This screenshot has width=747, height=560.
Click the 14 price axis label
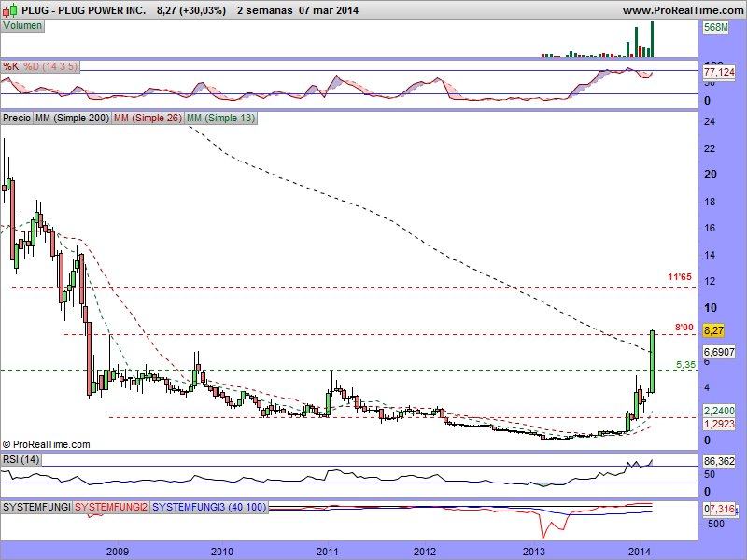point(710,255)
